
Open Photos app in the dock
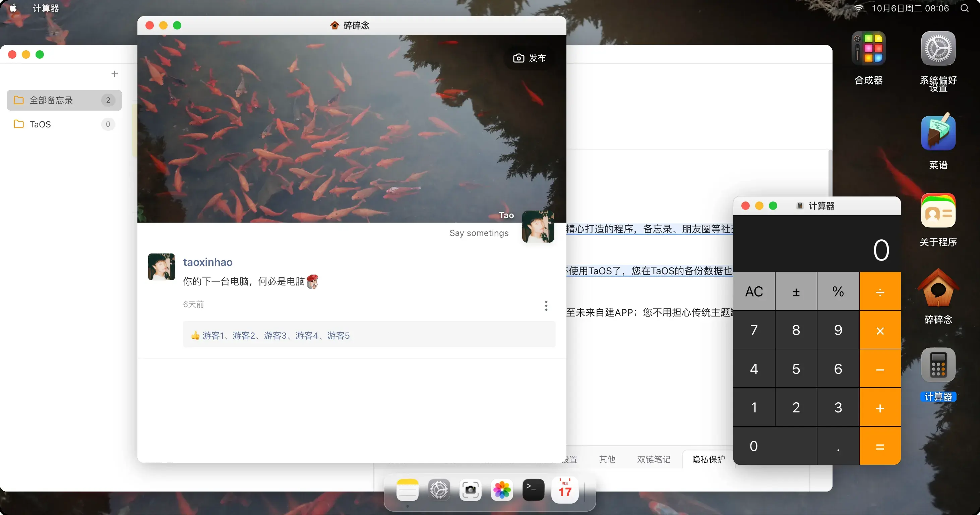coord(502,490)
